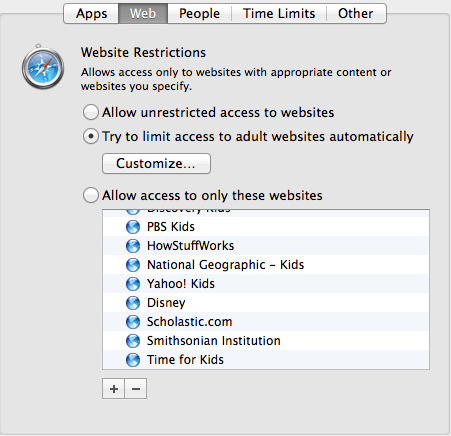Click the Safari compass icon
Image resolution: width=451 pixels, height=436 pixels.
tap(43, 67)
